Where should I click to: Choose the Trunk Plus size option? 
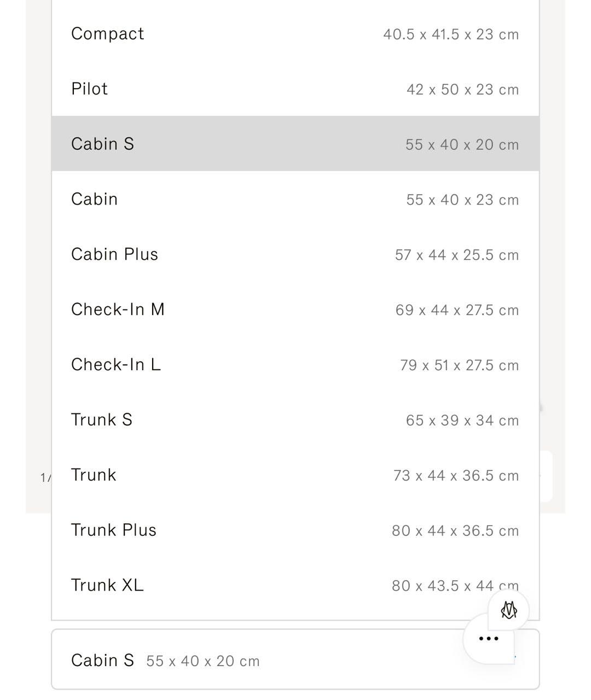click(x=114, y=530)
